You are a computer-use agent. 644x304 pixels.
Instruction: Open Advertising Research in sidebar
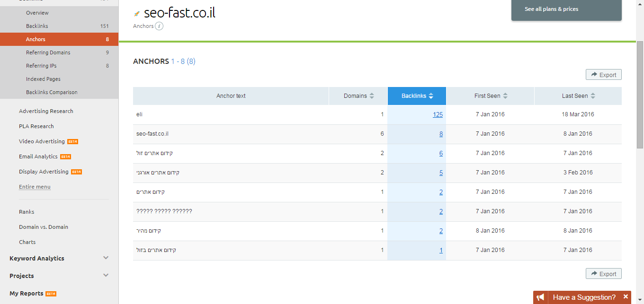(x=46, y=111)
